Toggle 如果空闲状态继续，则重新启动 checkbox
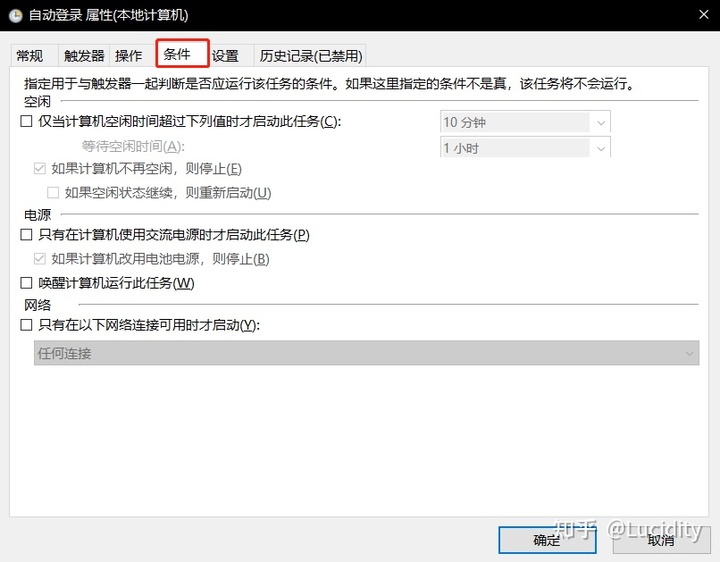Viewport: 720px width, 562px height. point(53,192)
